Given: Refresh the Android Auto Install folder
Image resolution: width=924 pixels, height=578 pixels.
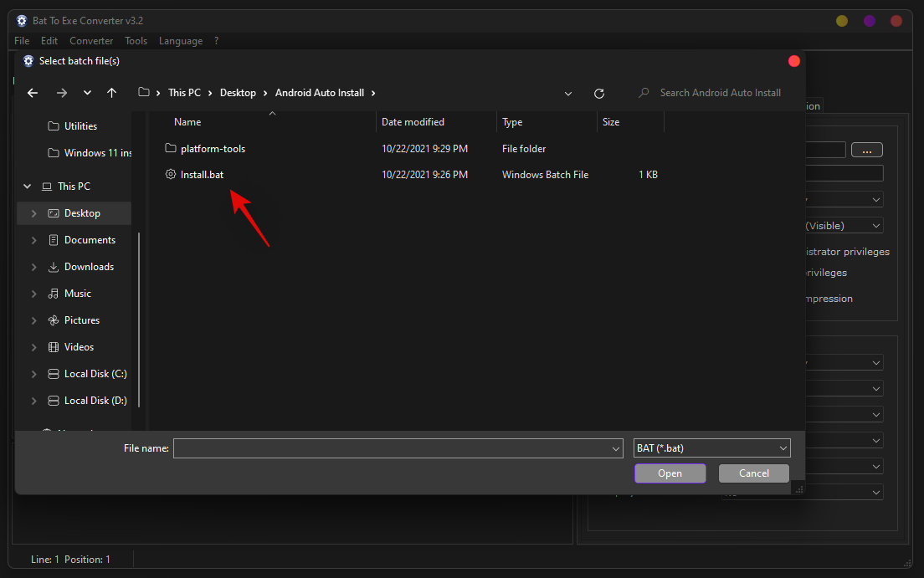Looking at the screenshot, I should point(598,94).
